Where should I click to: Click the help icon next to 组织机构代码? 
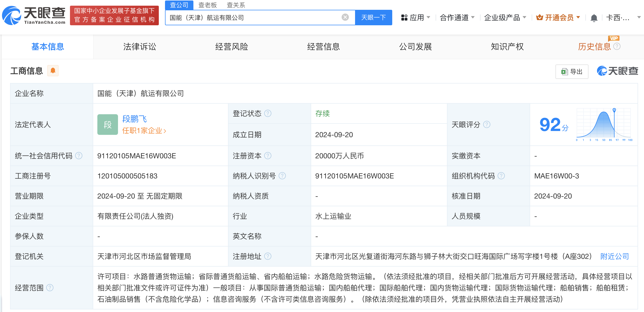pyautogui.click(x=501, y=176)
